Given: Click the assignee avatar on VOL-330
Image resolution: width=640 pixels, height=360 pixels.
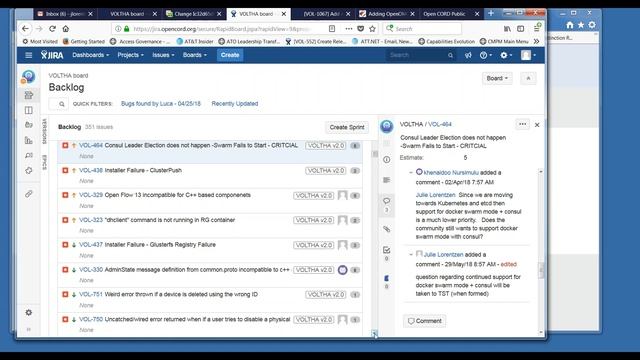Looking at the screenshot, I should (x=342, y=270).
